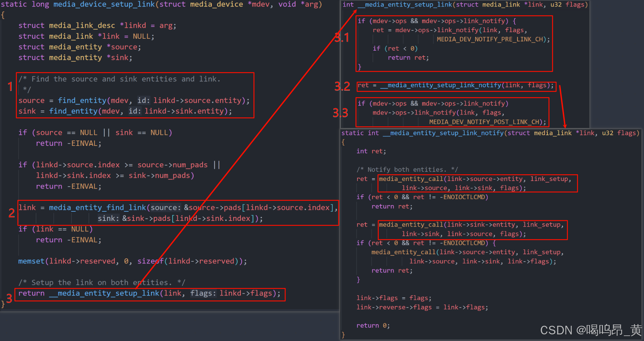Click MEDIA_DEV_NOTIFY_POST_LINK_CH constant
The height and width of the screenshot is (341, 644).
click(x=484, y=122)
